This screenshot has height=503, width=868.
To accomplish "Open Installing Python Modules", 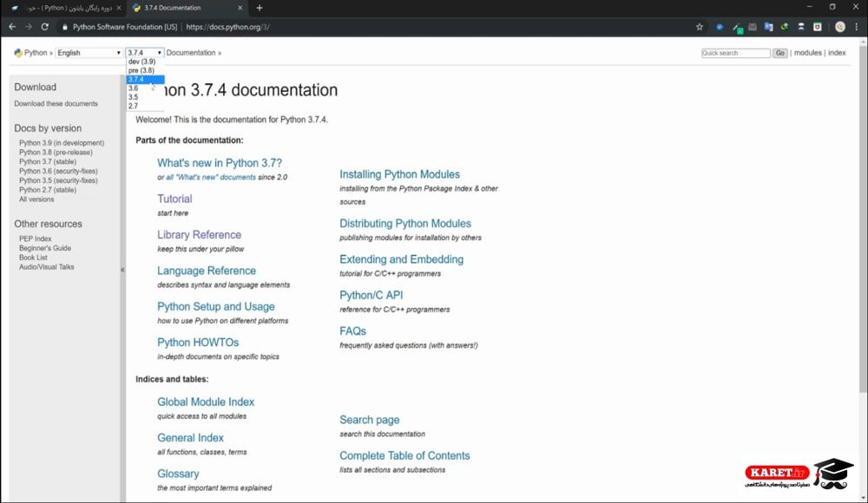I will (399, 174).
